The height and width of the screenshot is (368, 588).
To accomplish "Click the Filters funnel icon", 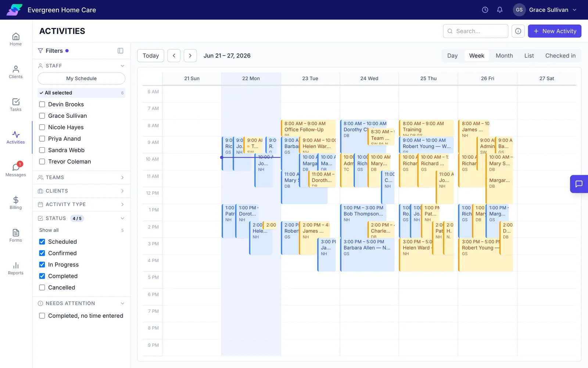I will pos(40,51).
